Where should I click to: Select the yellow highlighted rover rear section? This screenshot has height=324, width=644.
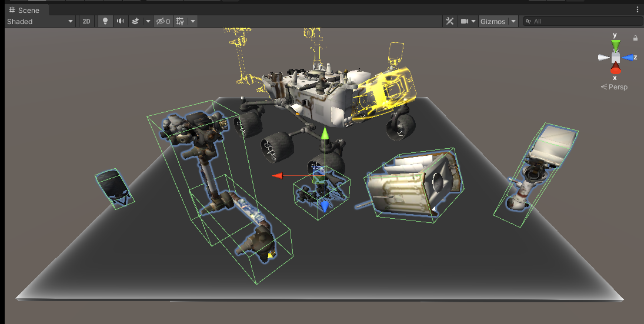(384, 95)
